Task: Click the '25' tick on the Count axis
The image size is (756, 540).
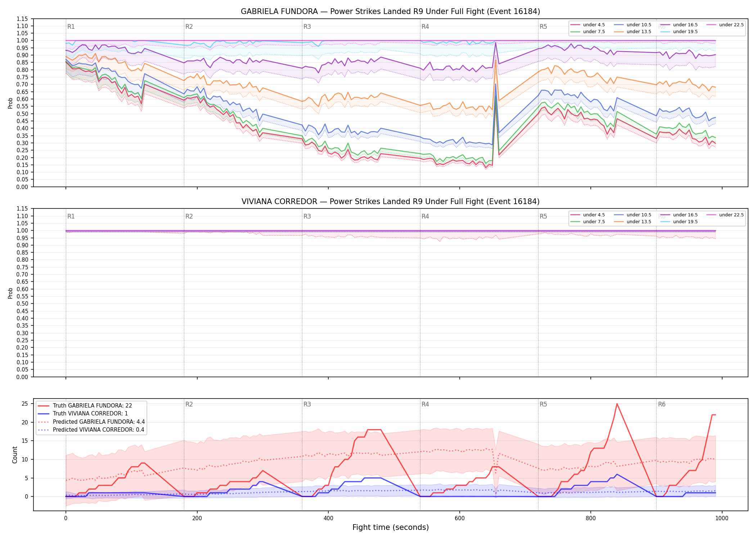Action: 25,404
